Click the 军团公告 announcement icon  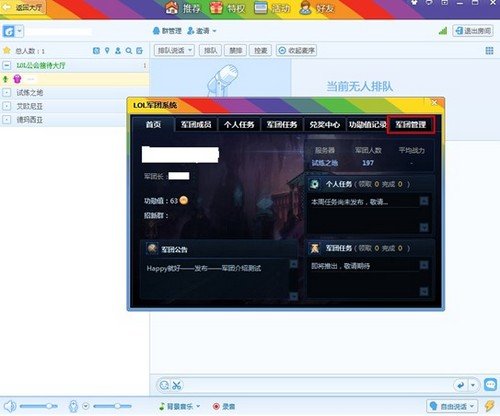tap(153, 248)
